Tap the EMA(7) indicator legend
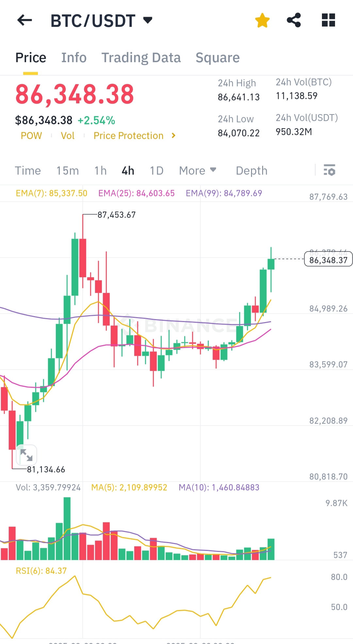The image size is (353, 644). (52, 193)
